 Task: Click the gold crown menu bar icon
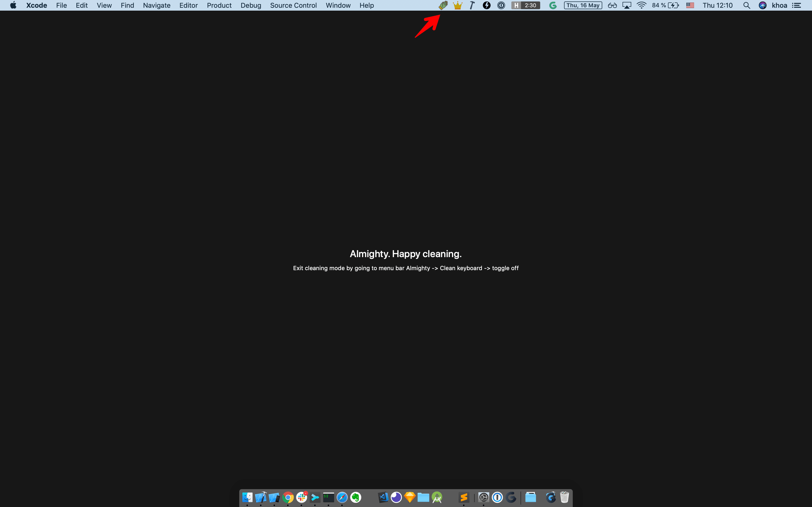tap(457, 5)
